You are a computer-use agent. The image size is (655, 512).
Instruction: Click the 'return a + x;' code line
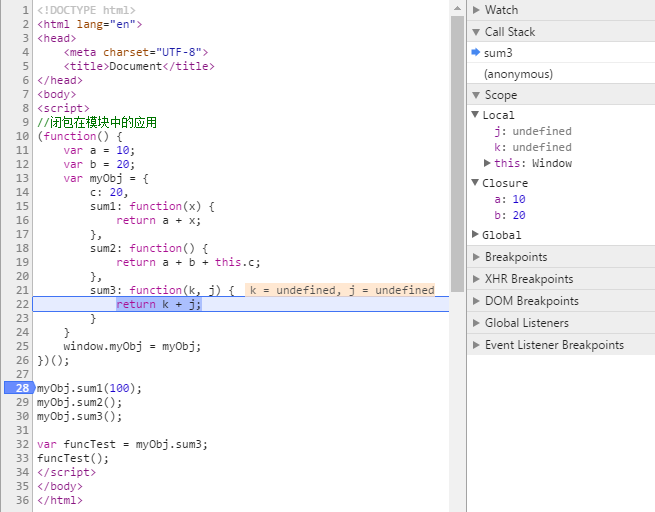[158, 220]
